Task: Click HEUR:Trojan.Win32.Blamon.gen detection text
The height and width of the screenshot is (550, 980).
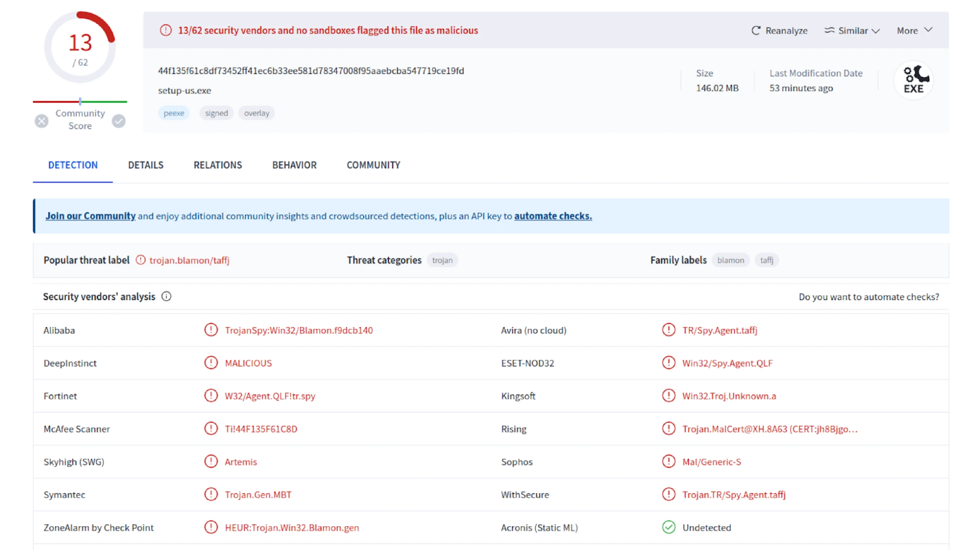Action: click(292, 528)
